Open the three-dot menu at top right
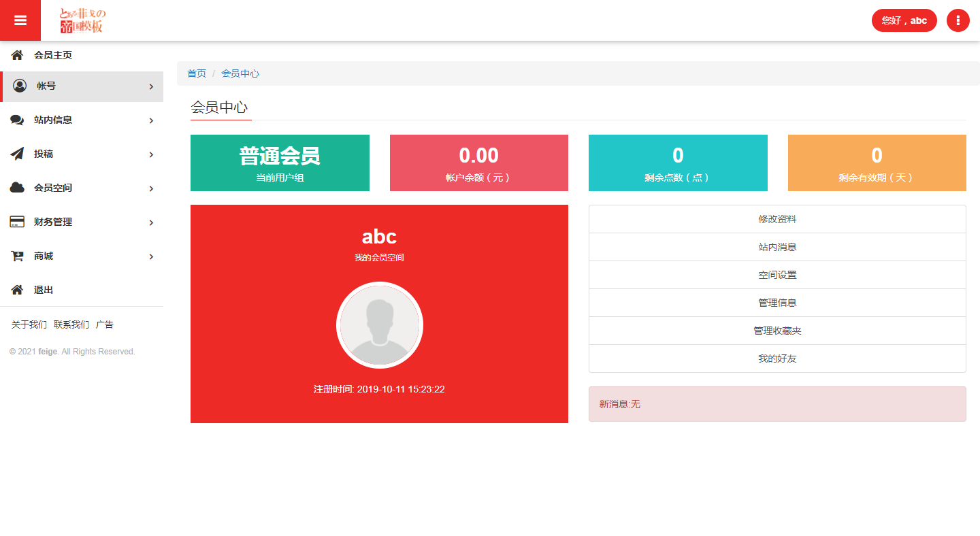The height and width of the screenshot is (536, 980). tap(958, 20)
